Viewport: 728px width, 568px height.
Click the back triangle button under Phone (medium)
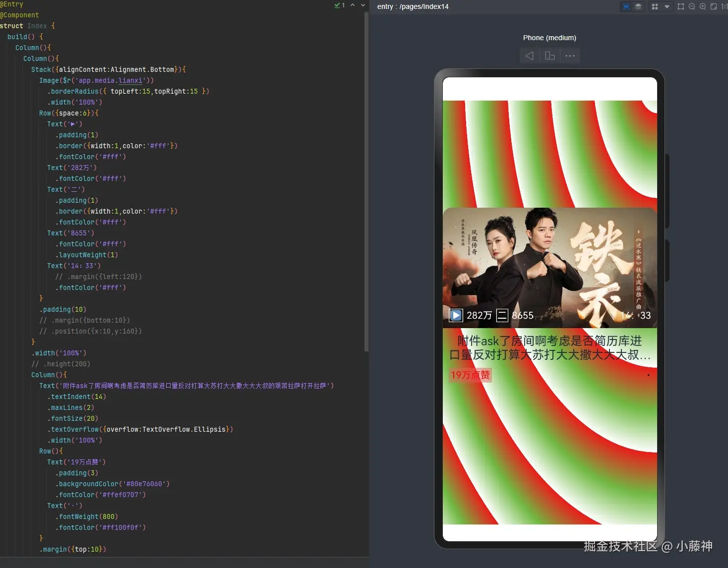tap(530, 56)
